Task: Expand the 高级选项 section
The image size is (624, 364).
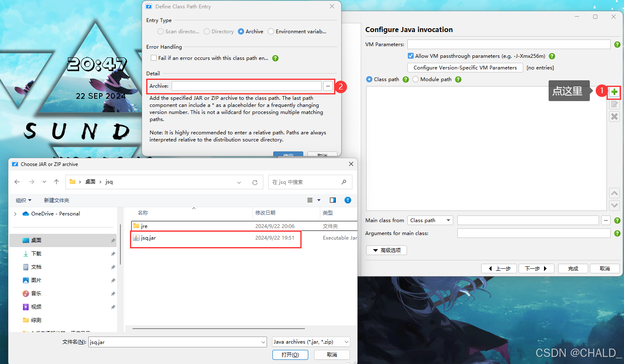Action: coord(386,250)
